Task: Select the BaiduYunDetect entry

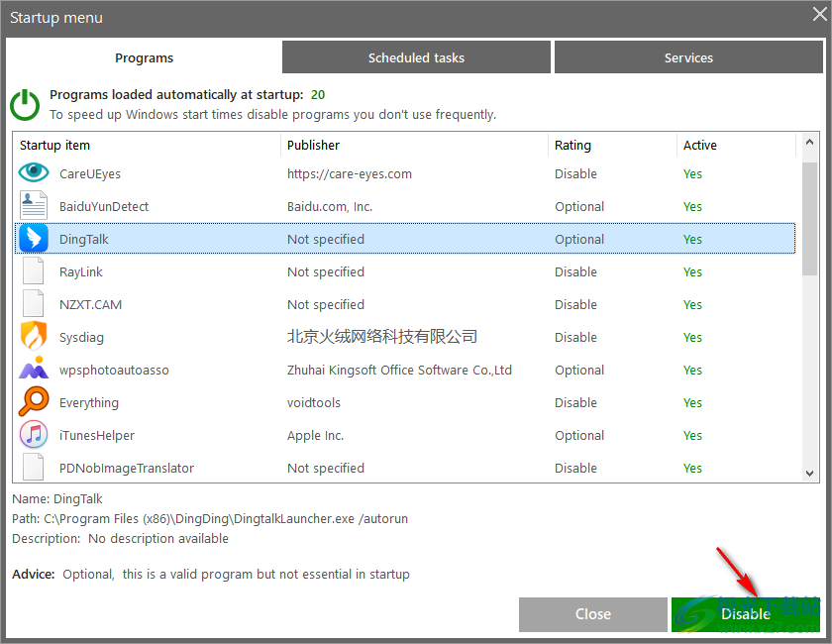Action: (x=103, y=206)
